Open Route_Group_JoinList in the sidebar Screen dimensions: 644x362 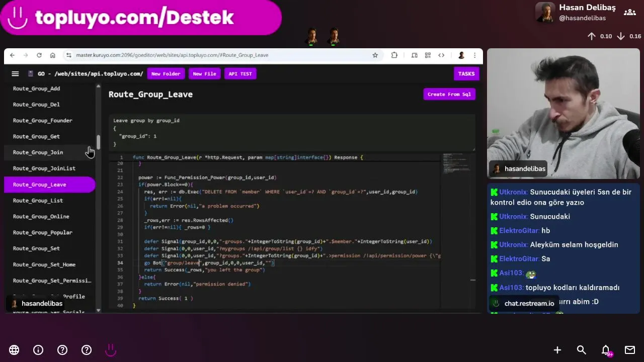point(49,168)
